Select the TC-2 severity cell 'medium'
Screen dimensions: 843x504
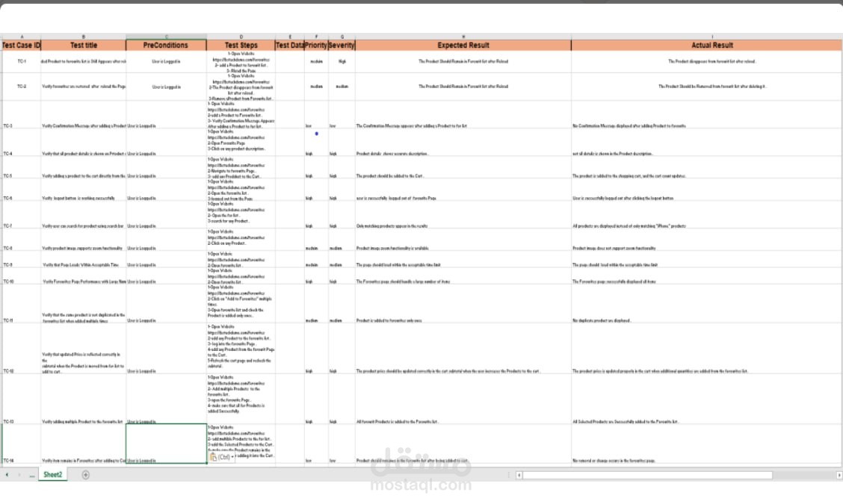pyautogui.click(x=342, y=87)
